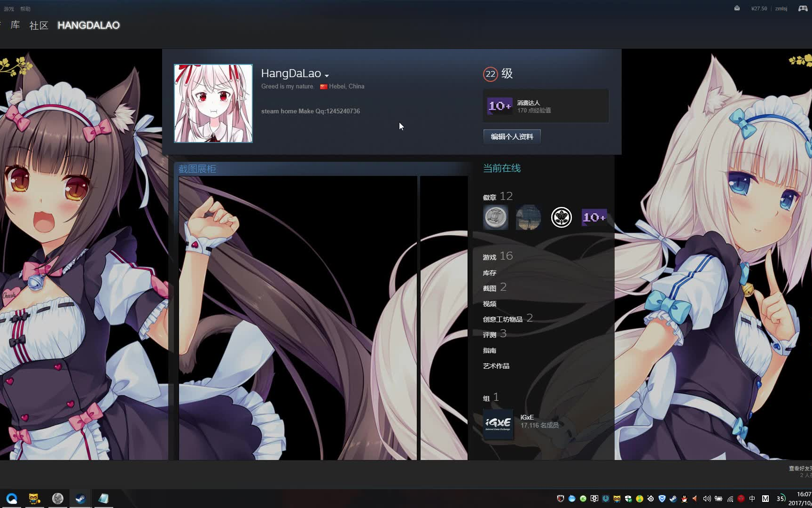The image size is (812, 508).
Task: Open the 评测 3 reviews link
Action: (494, 334)
